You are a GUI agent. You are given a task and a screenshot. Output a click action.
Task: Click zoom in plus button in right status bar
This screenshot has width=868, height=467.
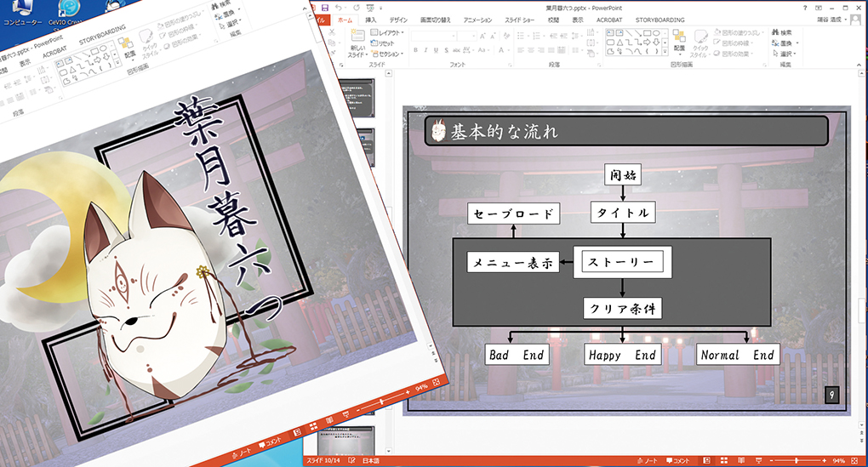tap(825, 460)
